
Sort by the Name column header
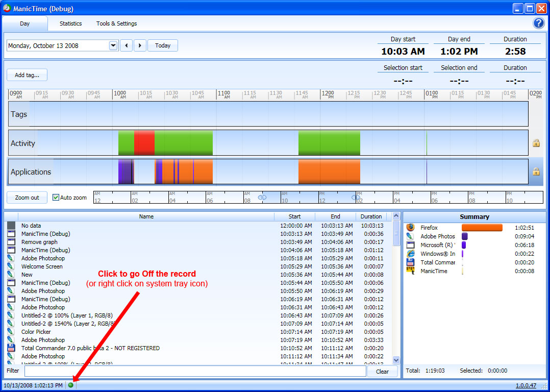click(146, 216)
